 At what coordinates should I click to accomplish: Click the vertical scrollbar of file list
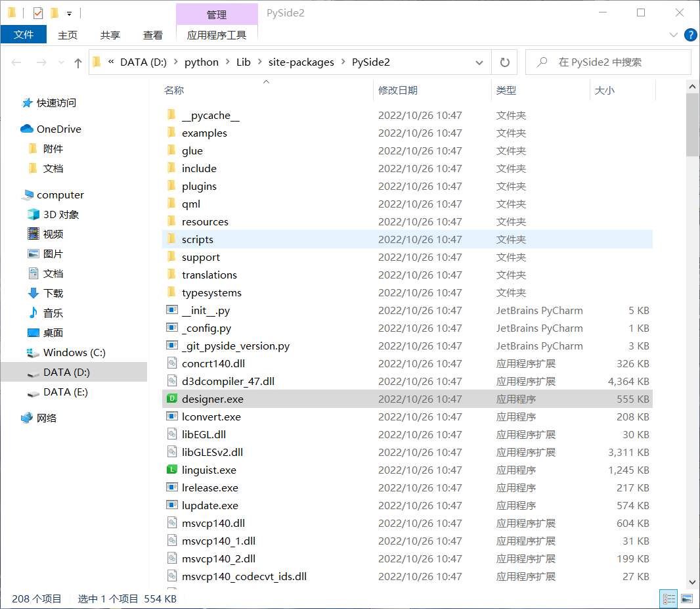click(692, 328)
